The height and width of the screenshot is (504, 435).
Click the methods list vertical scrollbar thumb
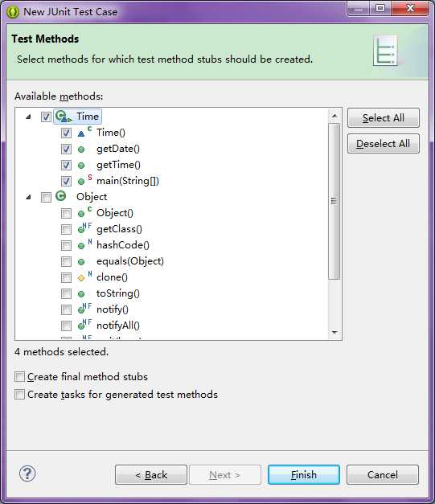coord(334,201)
